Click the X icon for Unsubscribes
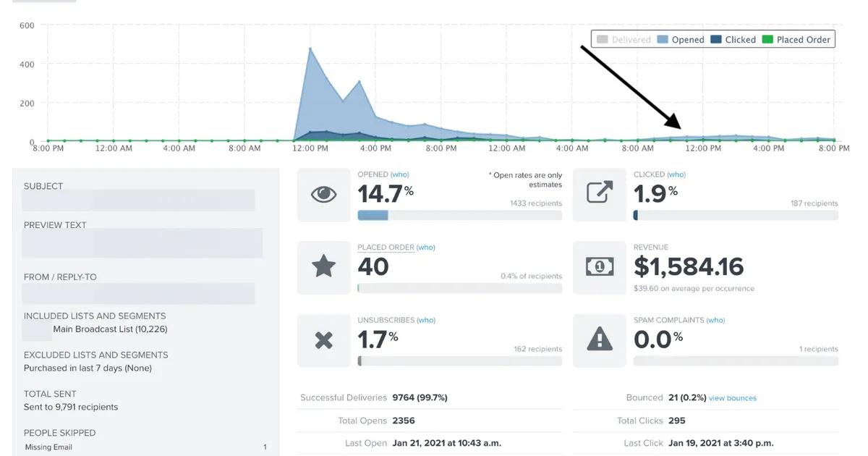868x456 pixels. coord(323,339)
